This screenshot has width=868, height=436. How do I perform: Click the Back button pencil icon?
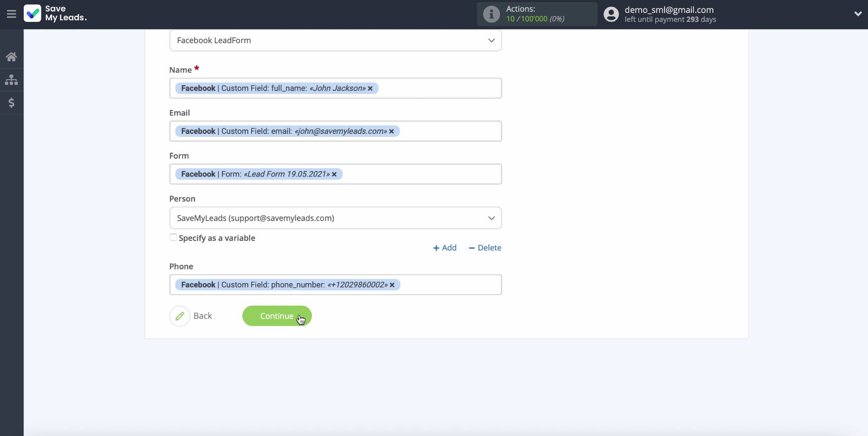point(180,316)
